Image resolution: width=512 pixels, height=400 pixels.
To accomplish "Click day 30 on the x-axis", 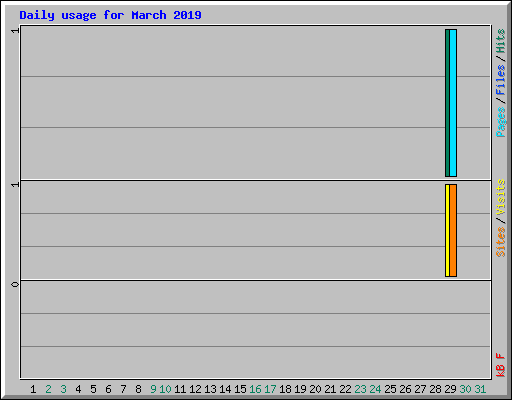I will 465,389.
